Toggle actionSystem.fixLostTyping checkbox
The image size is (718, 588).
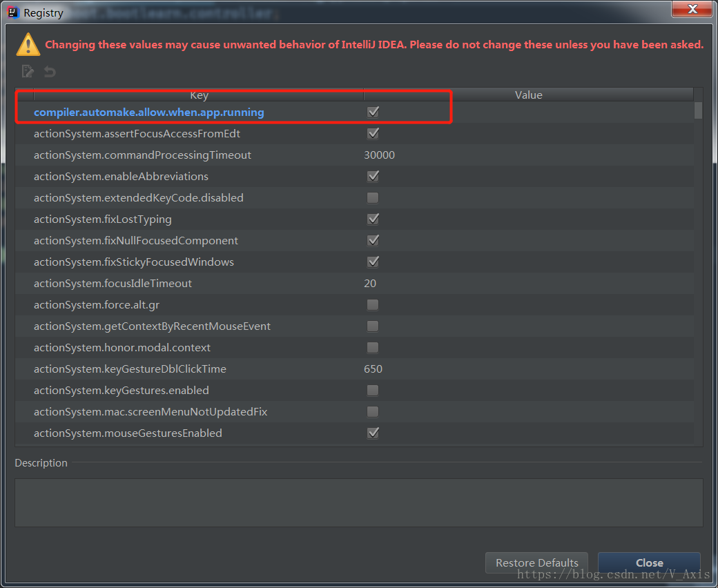(373, 219)
